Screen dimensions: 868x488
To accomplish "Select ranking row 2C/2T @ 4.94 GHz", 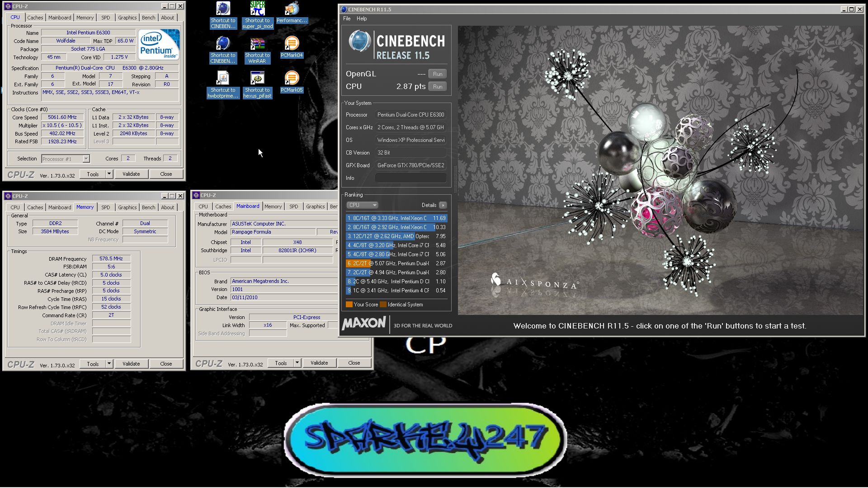I will [396, 272].
